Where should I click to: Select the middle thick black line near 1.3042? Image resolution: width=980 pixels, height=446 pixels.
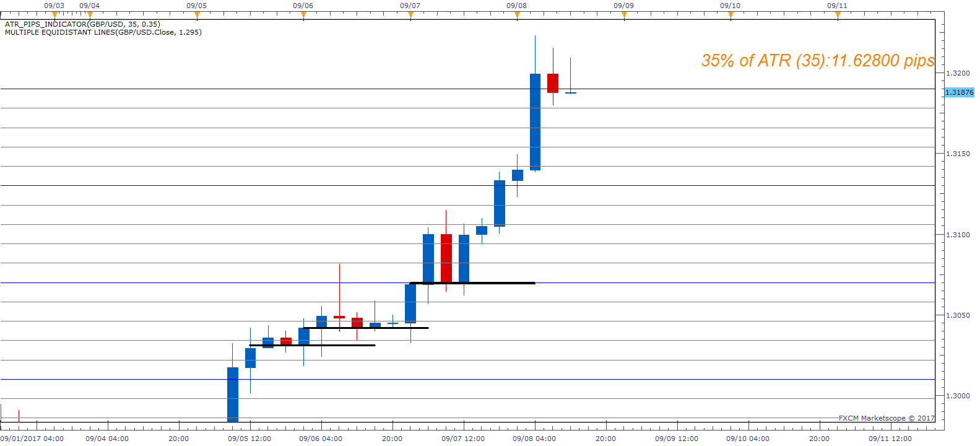pyautogui.click(x=366, y=328)
